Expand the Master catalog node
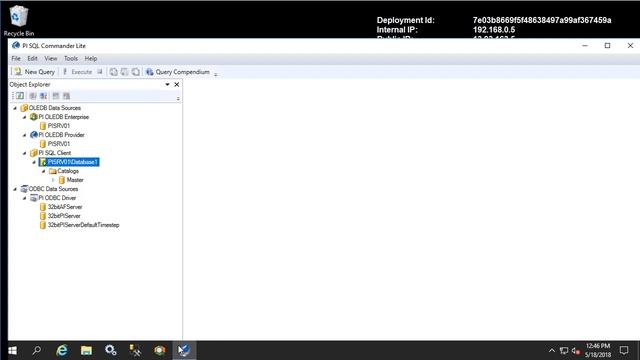 pyautogui.click(x=53, y=180)
